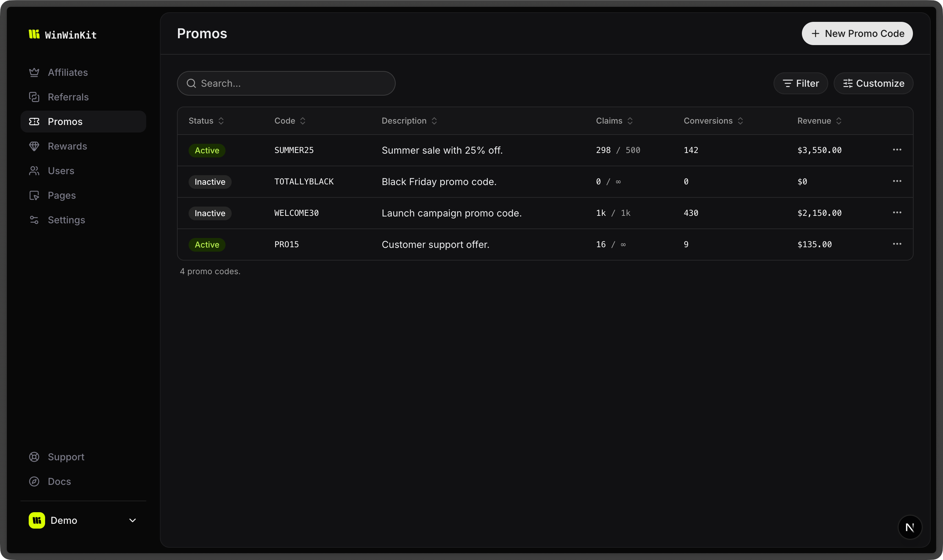Go to Rewards section

[83, 146]
